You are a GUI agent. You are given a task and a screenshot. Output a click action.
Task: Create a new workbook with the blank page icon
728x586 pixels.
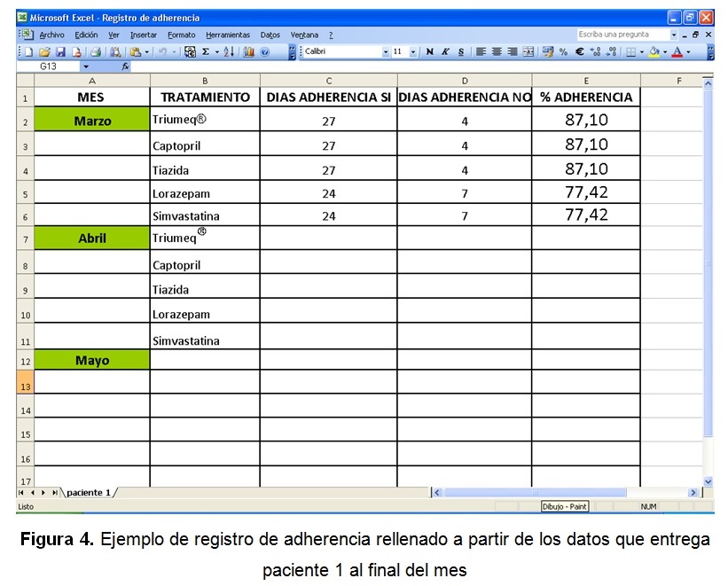click(28, 52)
